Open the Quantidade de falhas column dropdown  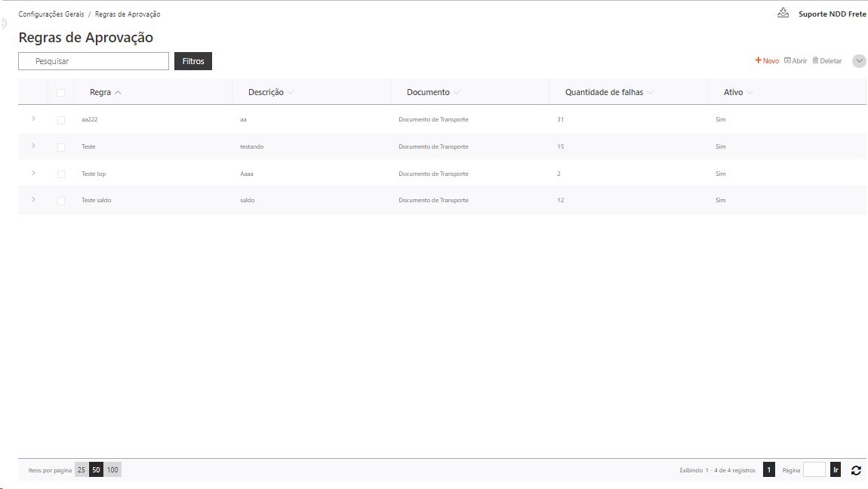[650, 91]
